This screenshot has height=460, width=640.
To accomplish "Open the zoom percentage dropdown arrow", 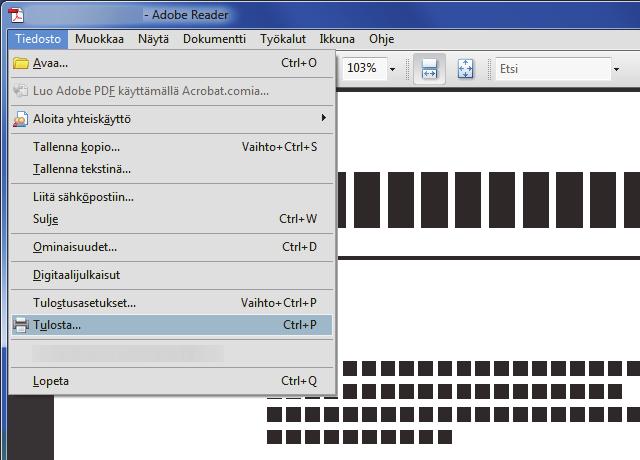I will click(x=392, y=69).
